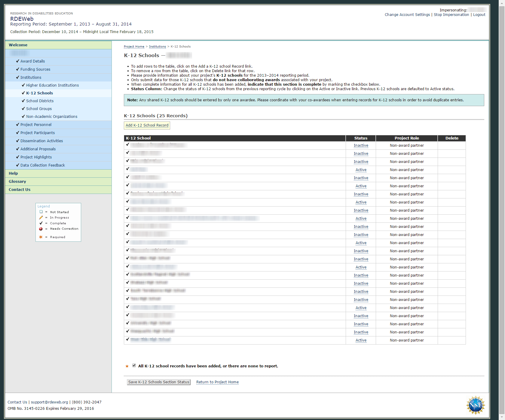This screenshot has width=505, height=420.
Task: Expand the Institutions section in sidebar
Action: click(31, 77)
